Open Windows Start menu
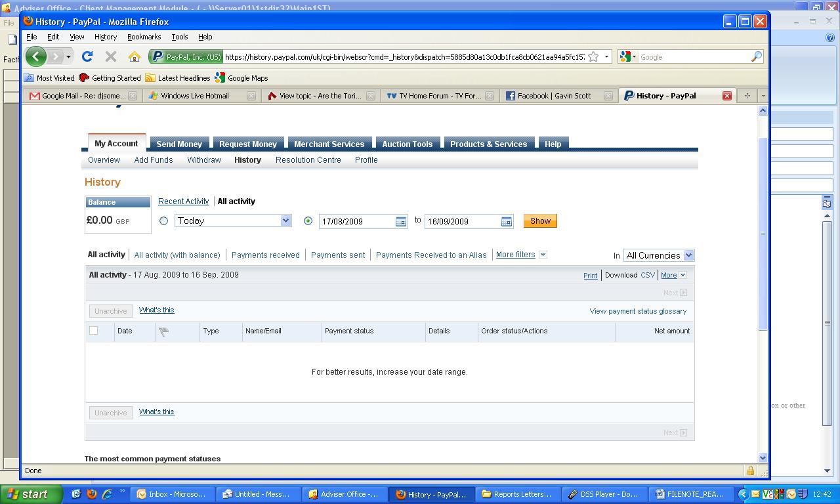Viewport: 840px width, 504px height. tap(31, 494)
